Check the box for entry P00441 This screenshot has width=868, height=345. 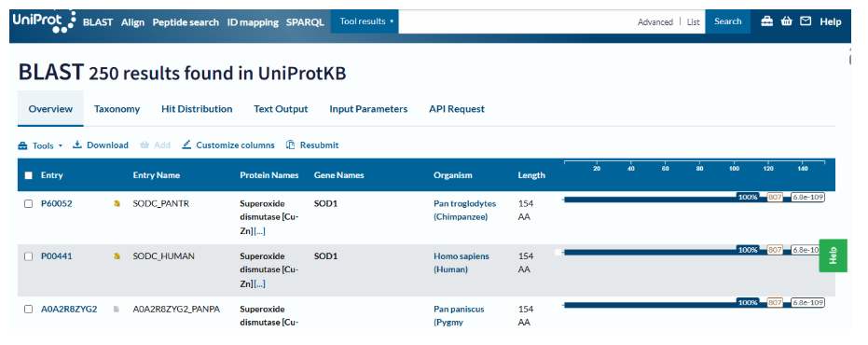(29, 256)
